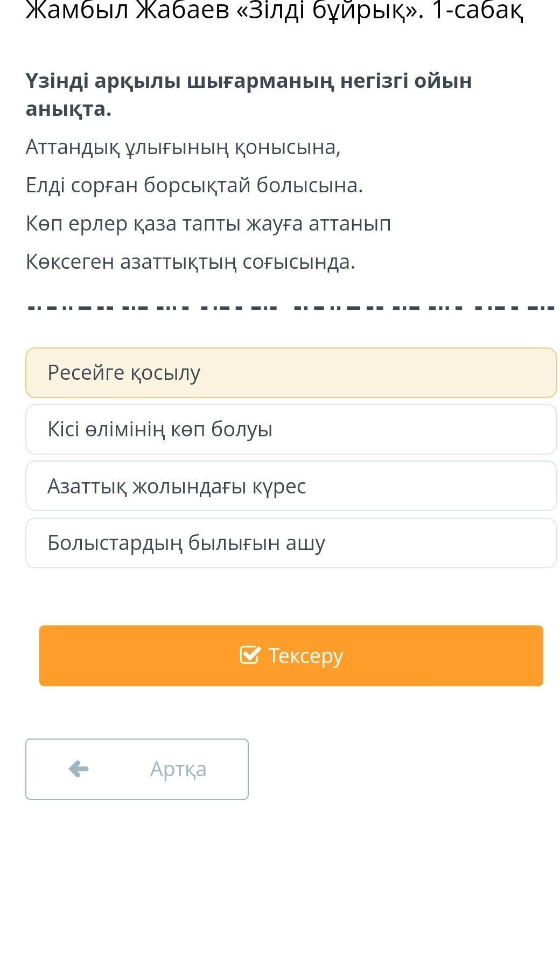560x954 pixels.
Task: Click the "1-сабақ" lesson label
Action: pyautogui.click(x=477, y=12)
